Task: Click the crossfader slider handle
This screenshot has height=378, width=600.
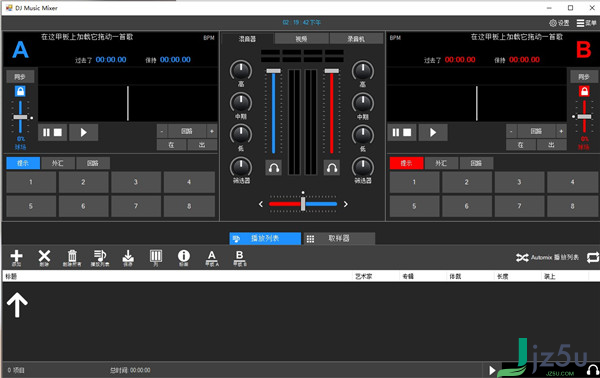Action: (x=303, y=204)
